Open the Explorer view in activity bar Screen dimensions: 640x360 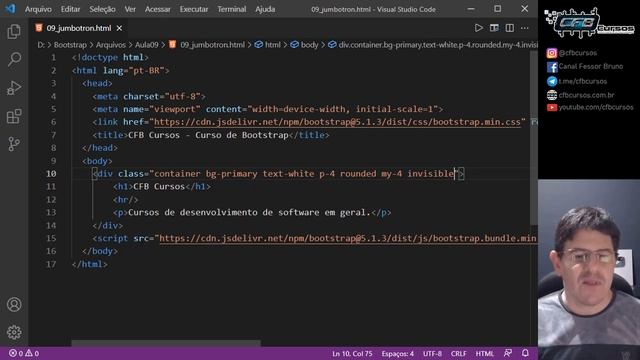pos(14,31)
